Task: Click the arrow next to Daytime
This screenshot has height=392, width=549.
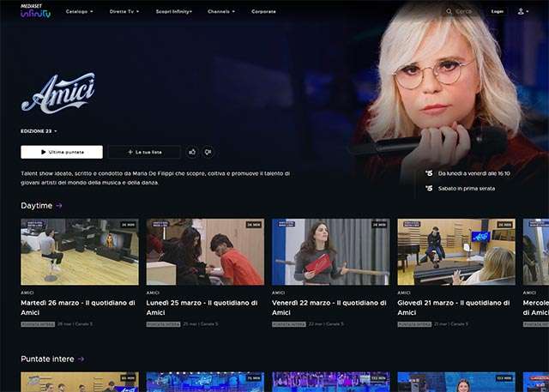Action: [59, 206]
